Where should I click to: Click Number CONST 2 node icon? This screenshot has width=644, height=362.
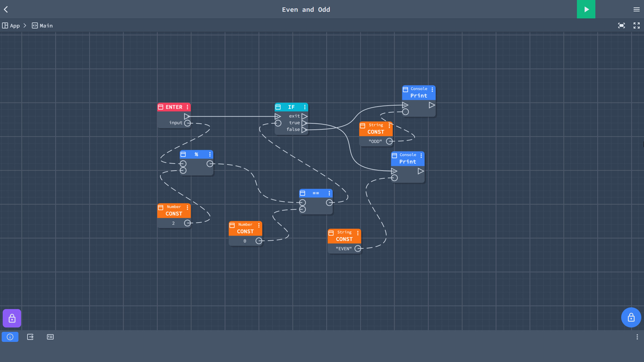click(161, 207)
